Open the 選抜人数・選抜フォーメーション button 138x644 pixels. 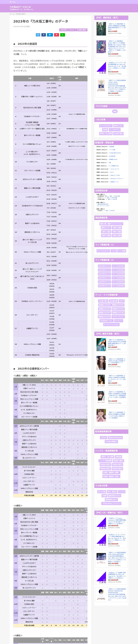[x=111, y=224]
